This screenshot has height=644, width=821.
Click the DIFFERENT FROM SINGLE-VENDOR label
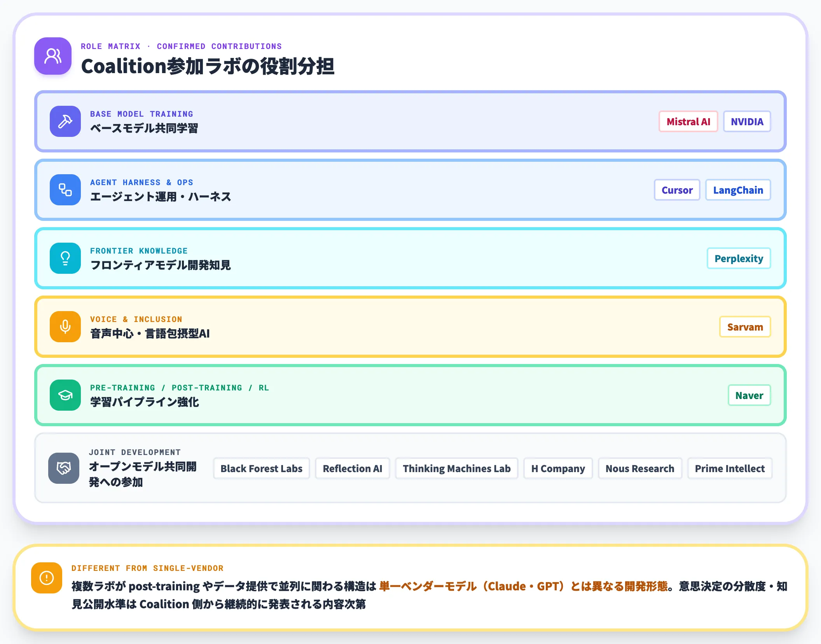pos(147,568)
